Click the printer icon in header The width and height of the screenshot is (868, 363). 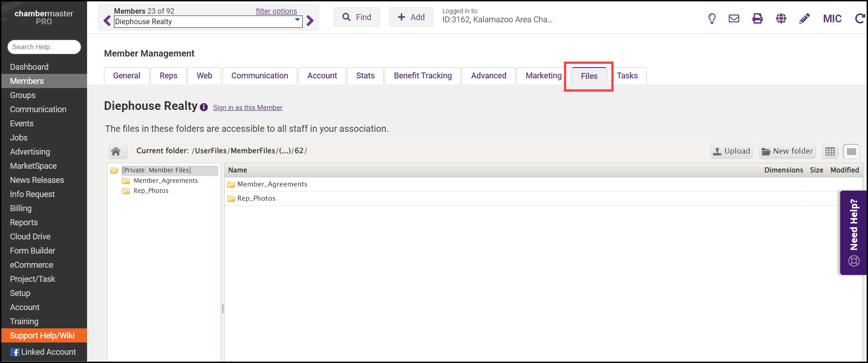click(x=757, y=18)
